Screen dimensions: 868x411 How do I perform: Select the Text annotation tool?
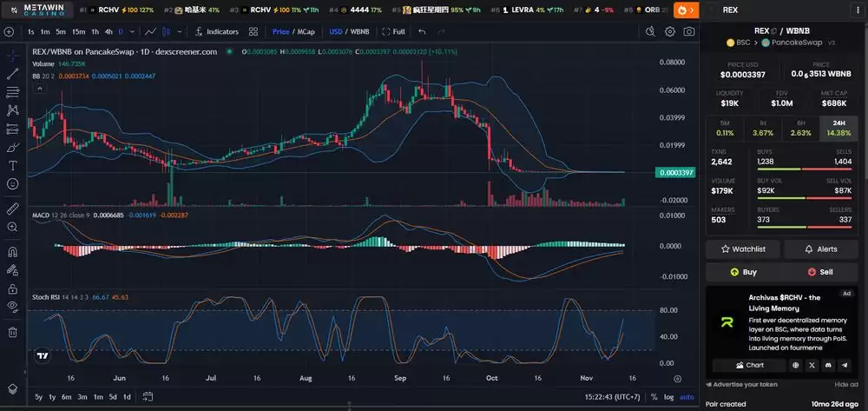13,165
